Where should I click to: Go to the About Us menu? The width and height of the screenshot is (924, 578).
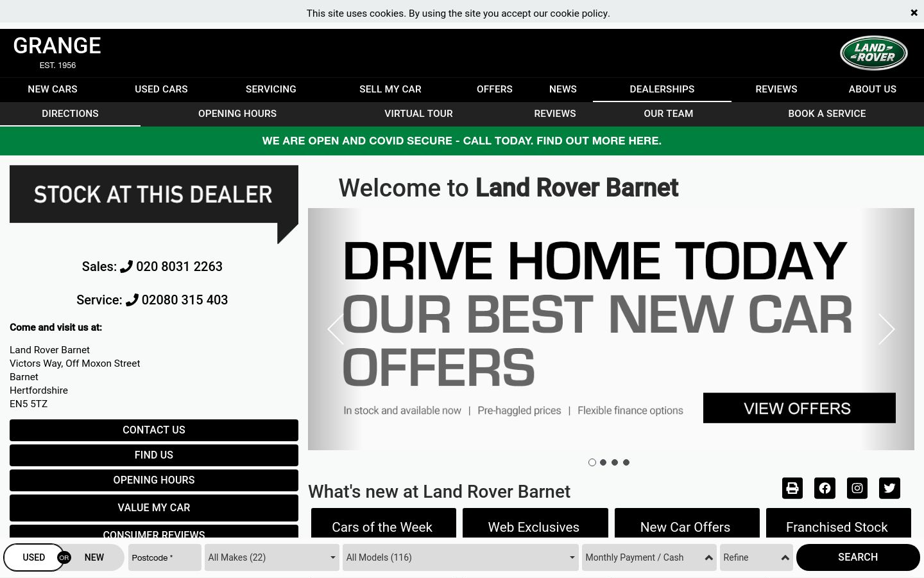[873, 89]
